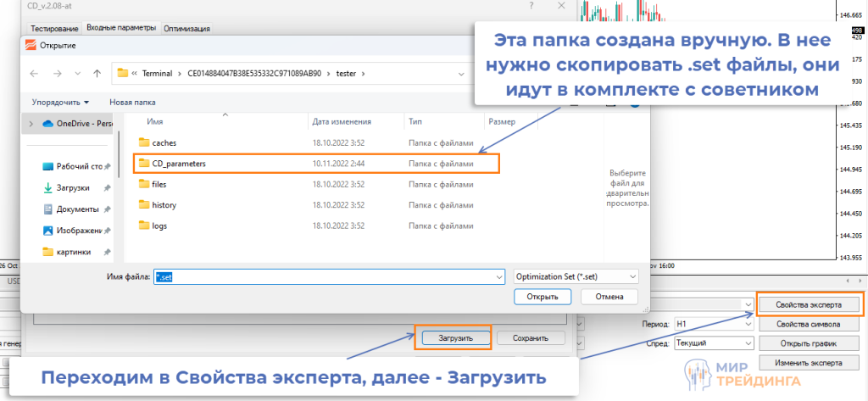Expand the OneDrive tree node

pyautogui.click(x=31, y=124)
